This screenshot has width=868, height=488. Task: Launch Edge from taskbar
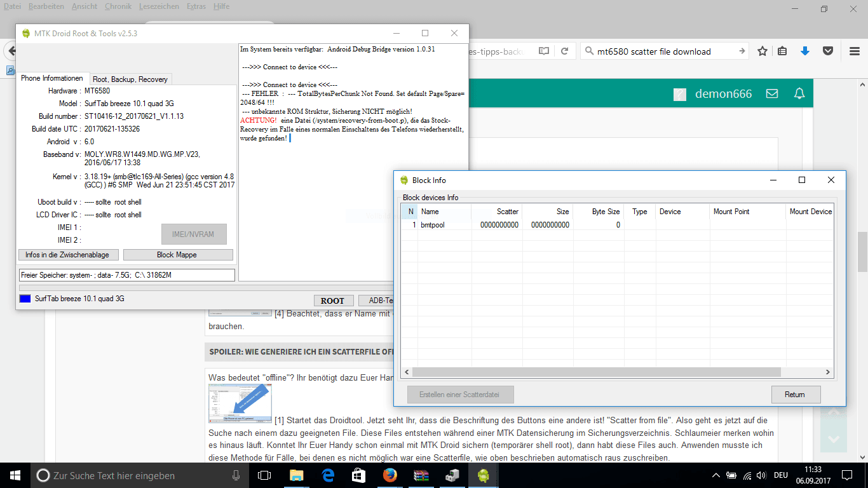pos(328,475)
